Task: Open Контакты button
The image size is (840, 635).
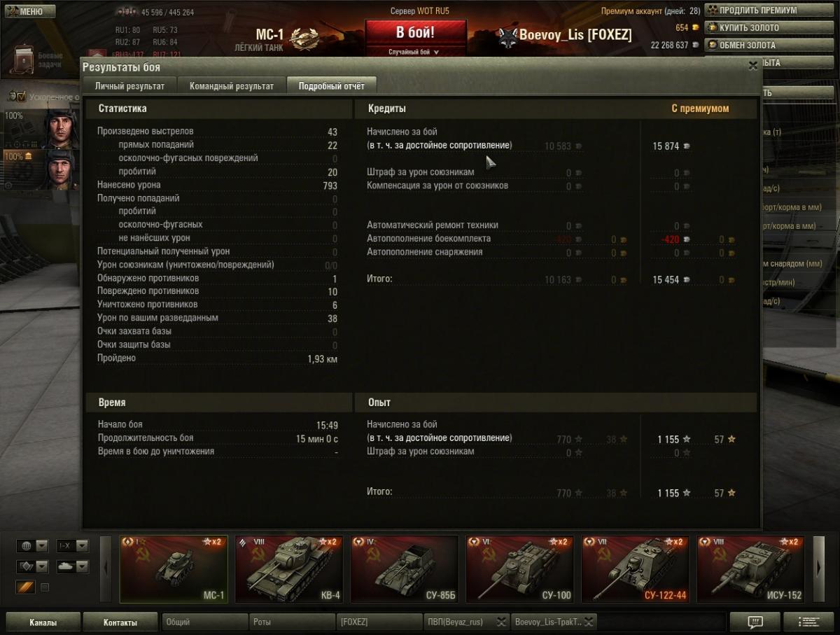Action: point(120,622)
